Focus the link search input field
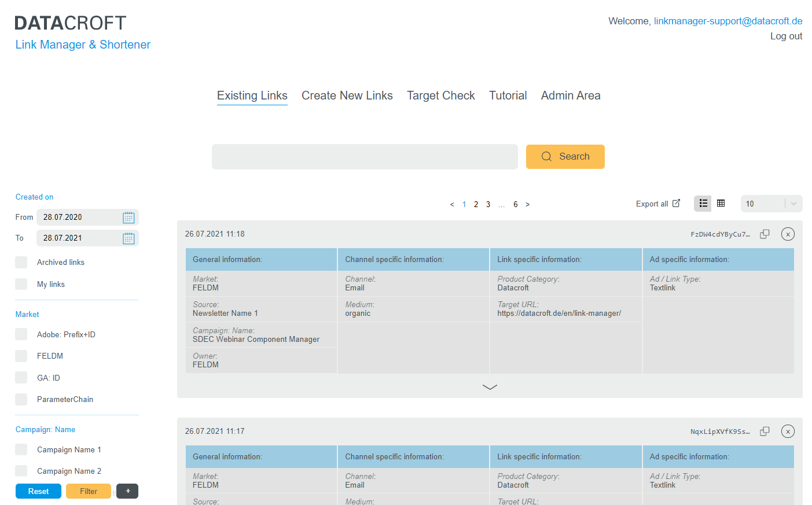The image size is (812, 505). pos(365,157)
